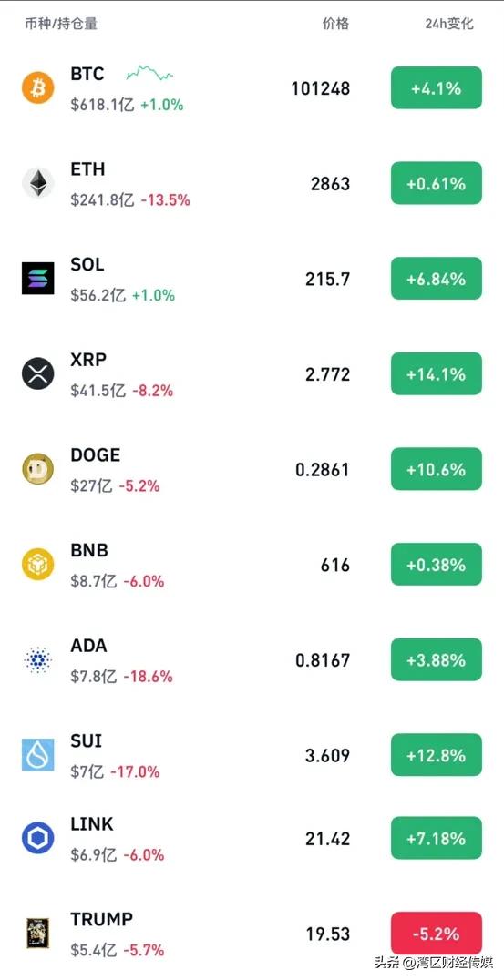Sort by the 24h变化 column header

pyautogui.click(x=449, y=24)
